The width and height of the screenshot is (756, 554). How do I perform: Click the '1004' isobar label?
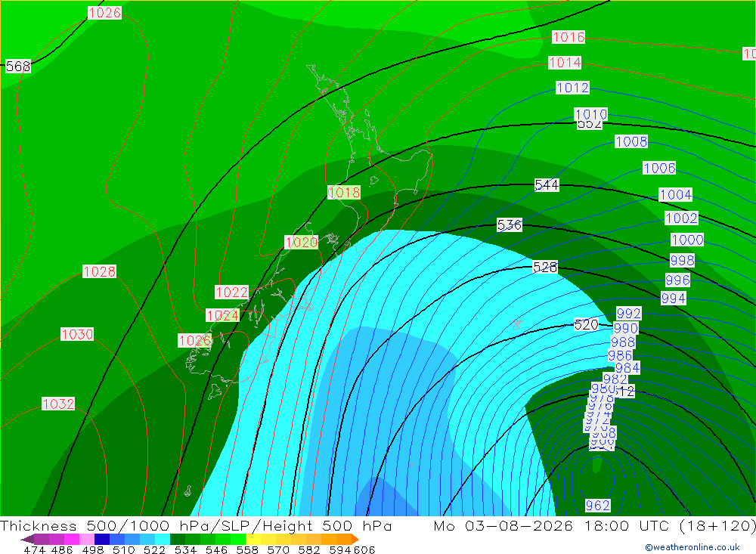pyautogui.click(x=676, y=195)
